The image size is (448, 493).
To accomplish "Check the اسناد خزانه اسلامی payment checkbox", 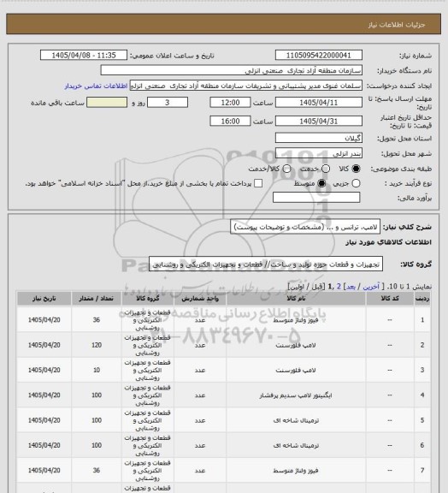I will [x=258, y=183].
